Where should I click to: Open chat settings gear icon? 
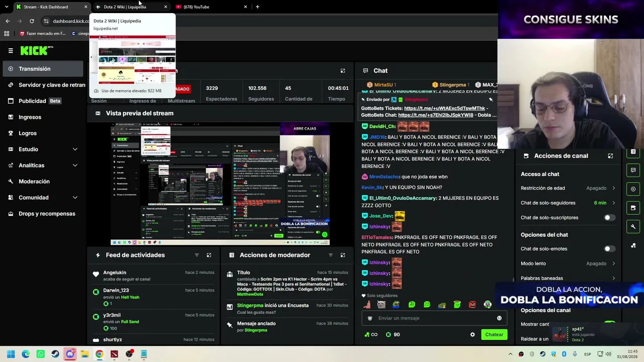point(472,335)
